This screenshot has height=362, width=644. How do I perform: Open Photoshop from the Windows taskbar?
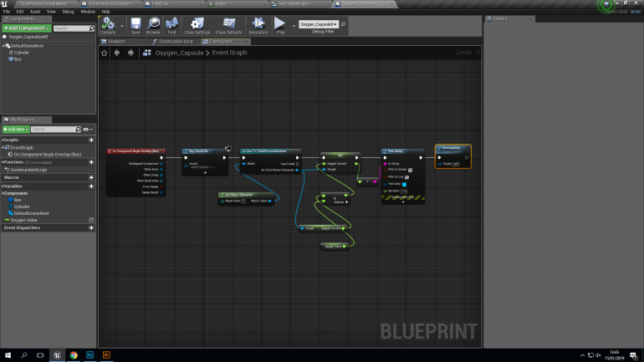tap(90, 355)
